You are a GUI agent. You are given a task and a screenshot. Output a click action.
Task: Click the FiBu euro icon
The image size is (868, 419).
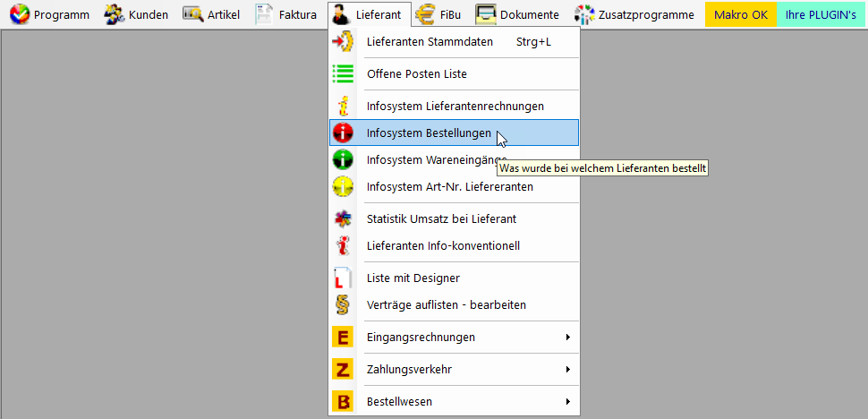[x=426, y=15]
